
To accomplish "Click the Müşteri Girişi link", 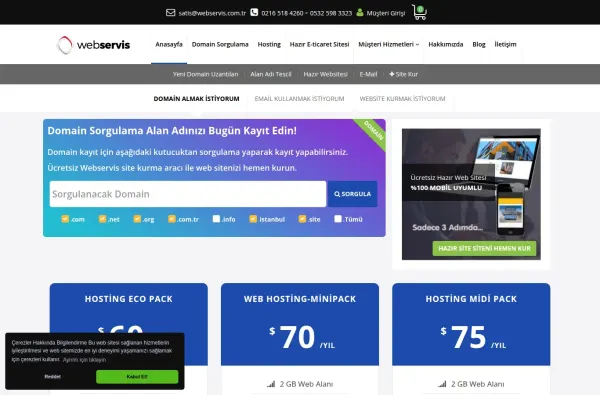I will [386, 13].
